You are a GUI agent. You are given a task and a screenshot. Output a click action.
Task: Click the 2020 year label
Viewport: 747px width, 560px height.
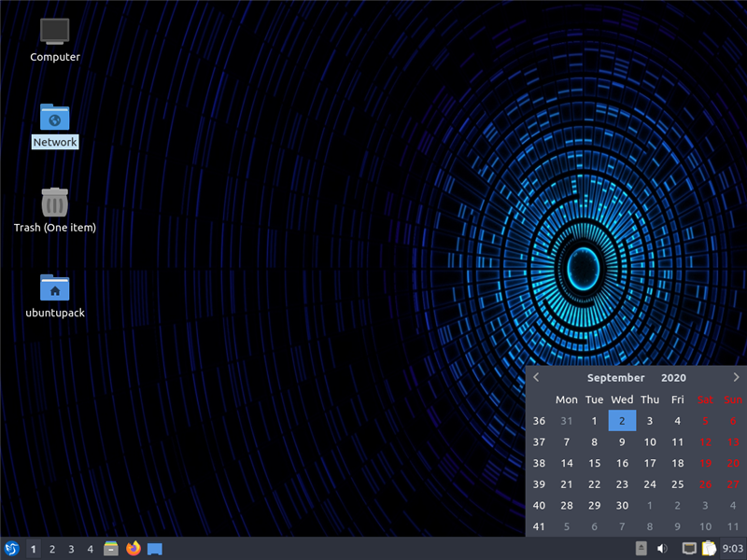pos(673,378)
